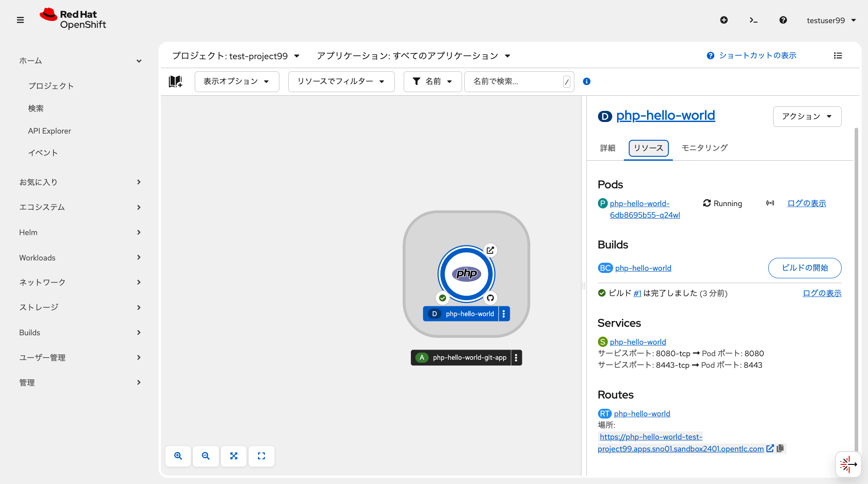
Task: Switch to the モニタリング tab
Action: [x=704, y=148]
